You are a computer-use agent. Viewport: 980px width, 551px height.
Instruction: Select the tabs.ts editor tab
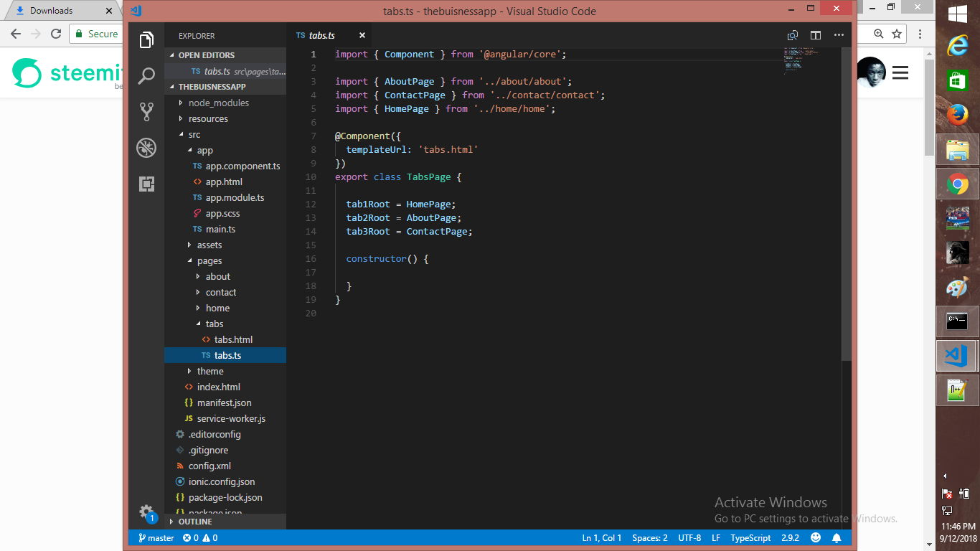pos(329,35)
